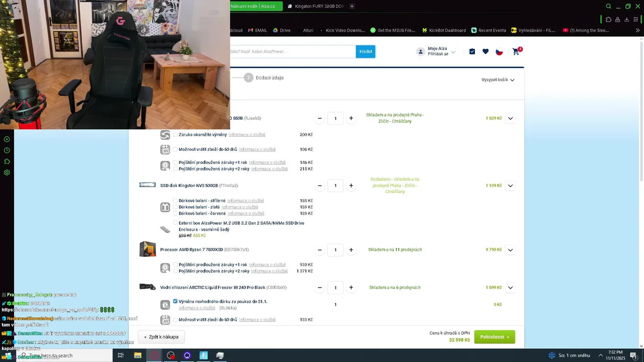Open the Drive bookmark
Screen dimensions: 644x362
(282, 30)
